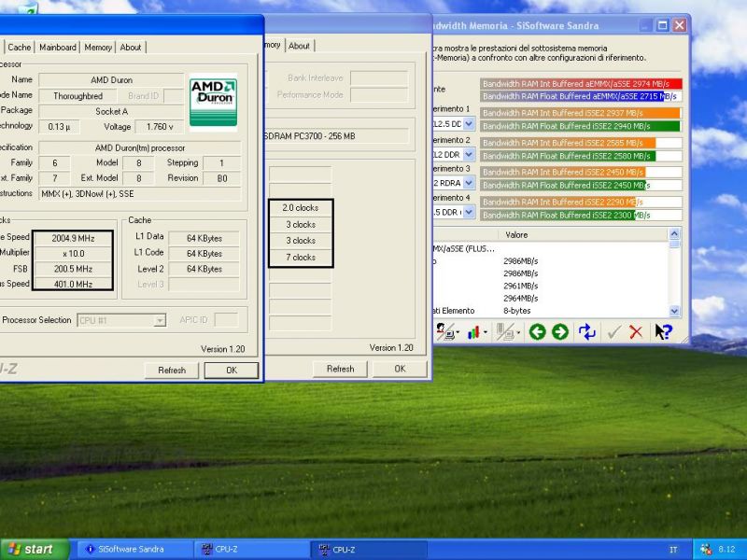Click the user/computer options icon in Sandra
Screen dimensions: 747x560
(x=445, y=332)
